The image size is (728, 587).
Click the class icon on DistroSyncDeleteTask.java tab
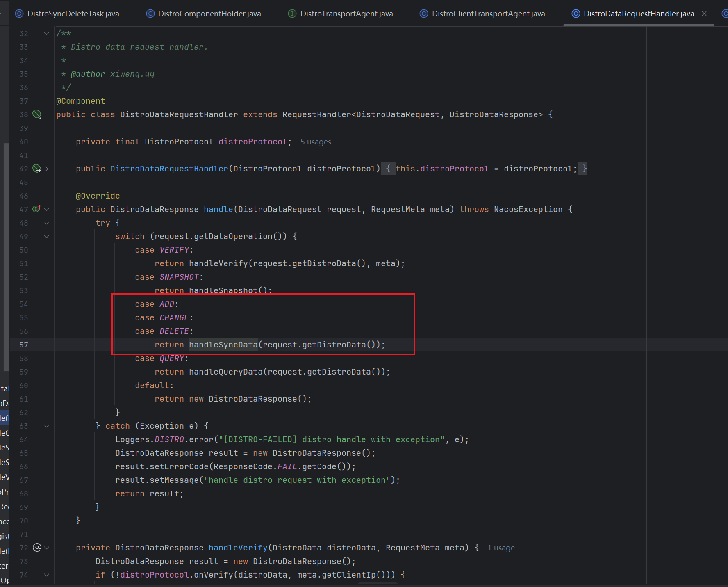(19, 14)
